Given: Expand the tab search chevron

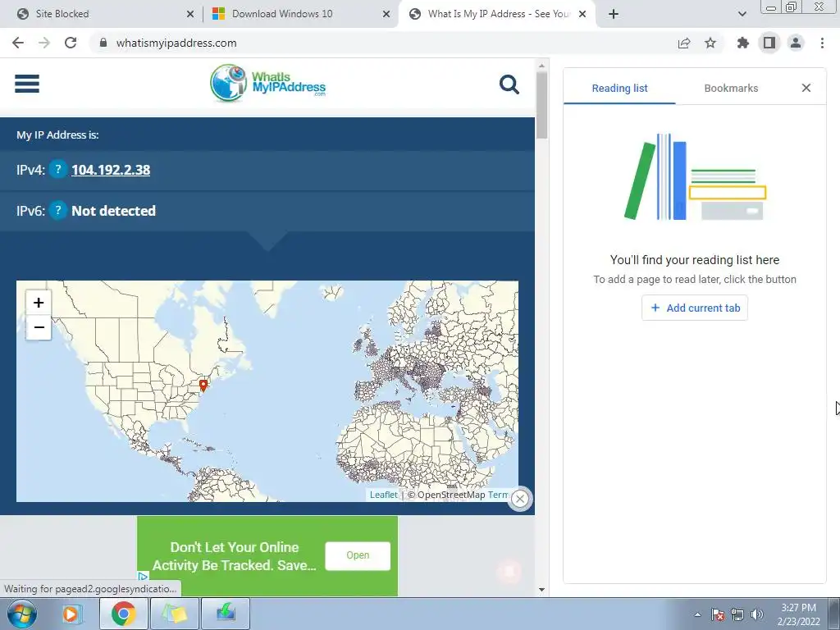Looking at the screenshot, I should (742, 14).
